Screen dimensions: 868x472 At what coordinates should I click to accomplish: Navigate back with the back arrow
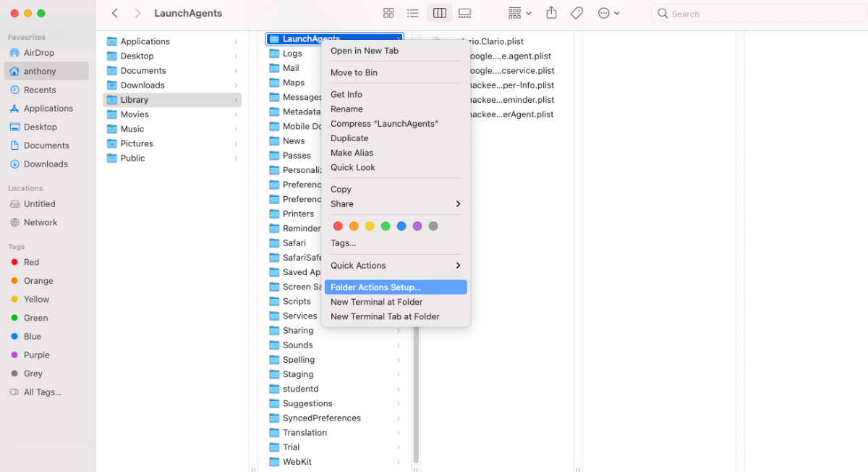[x=115, y=13]
